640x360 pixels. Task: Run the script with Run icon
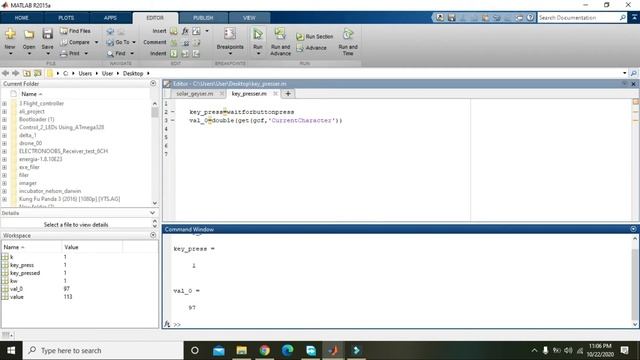click(x=258, y=34)
